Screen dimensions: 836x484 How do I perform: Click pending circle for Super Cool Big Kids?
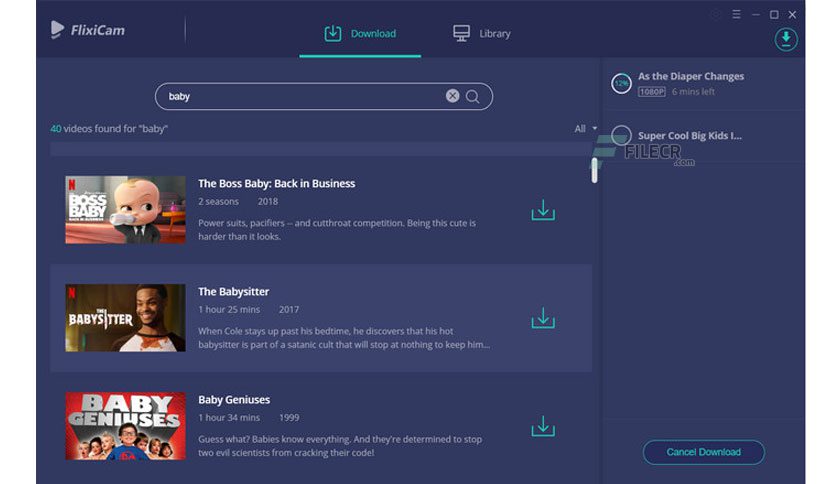point(622,135)
